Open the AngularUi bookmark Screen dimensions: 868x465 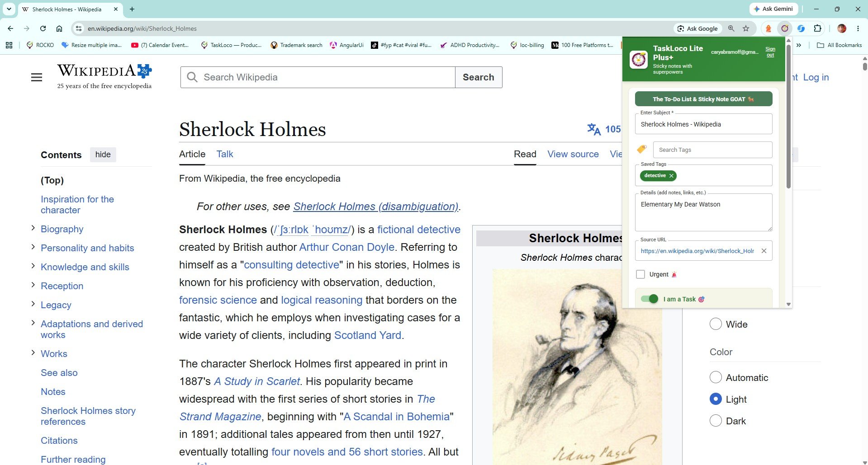pyautogui.click(x=346, y=45)
